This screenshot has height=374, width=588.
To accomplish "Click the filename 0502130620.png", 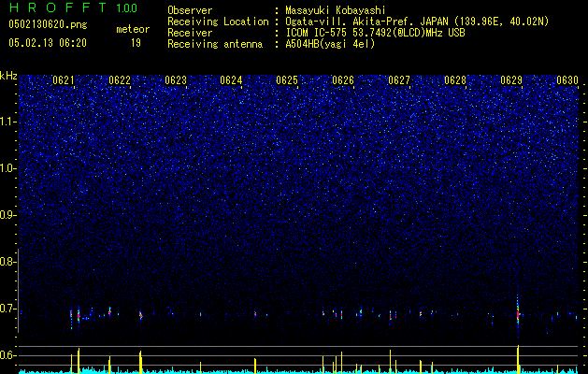I will tap(48, 25).
